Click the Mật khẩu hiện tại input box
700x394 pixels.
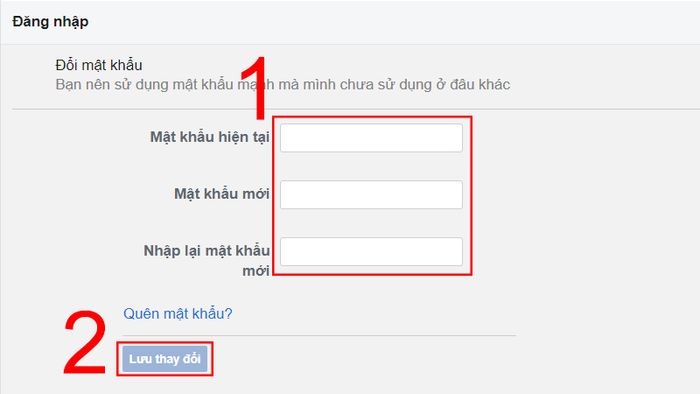pyautogui.click(x=371, y=138)
